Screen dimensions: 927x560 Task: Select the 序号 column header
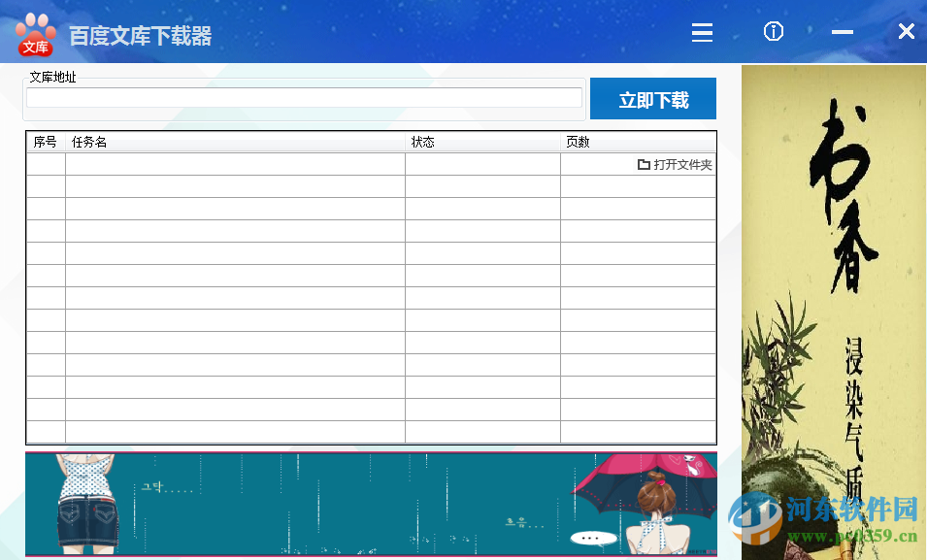click(45, 142)
